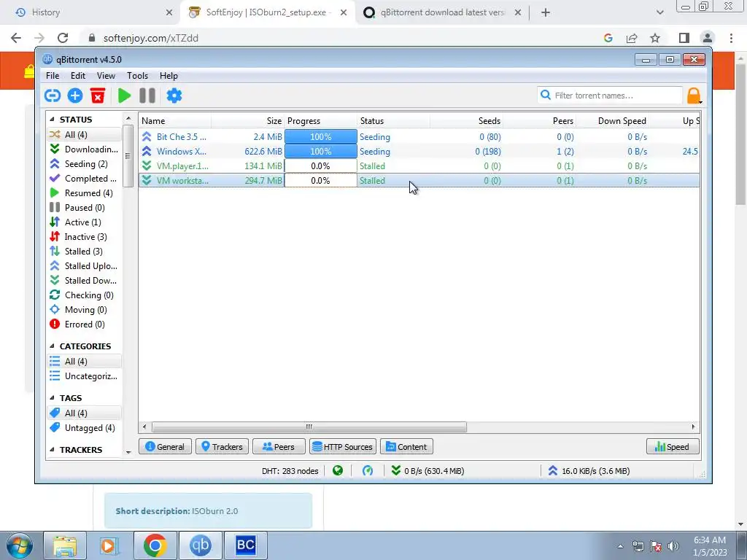747x560 pixels.
Task: Click the Add torrent link icon
Action: click(x=53, y=96)
